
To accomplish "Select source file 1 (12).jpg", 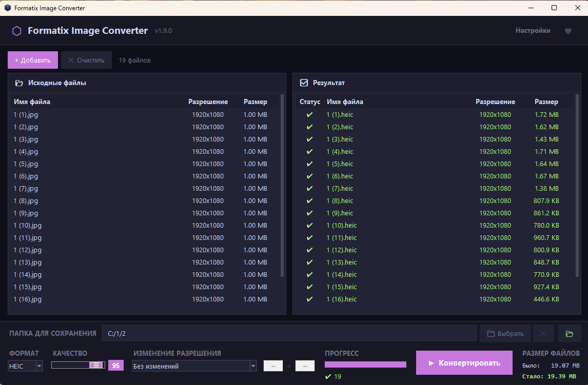I will (146, 250).
